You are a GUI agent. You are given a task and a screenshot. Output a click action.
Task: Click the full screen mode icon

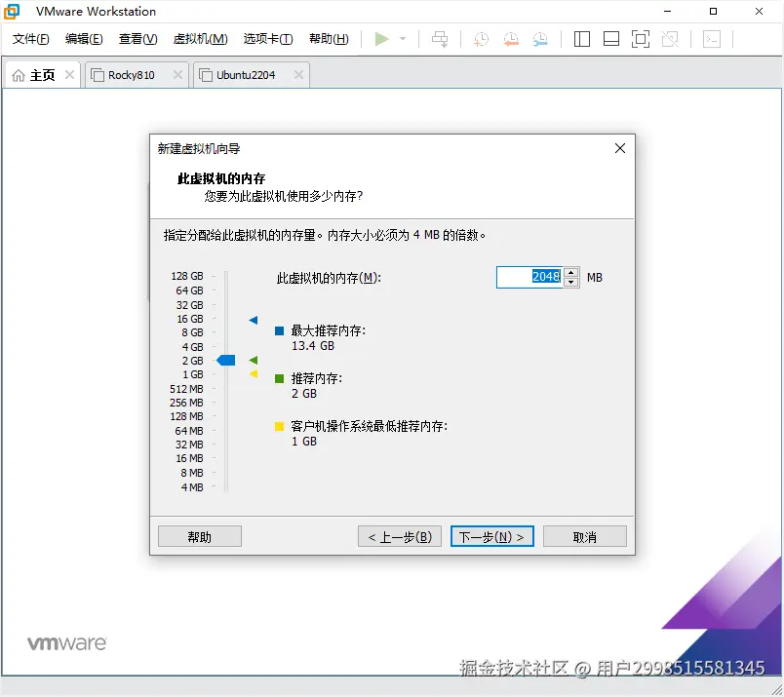[x=641, y=39]
